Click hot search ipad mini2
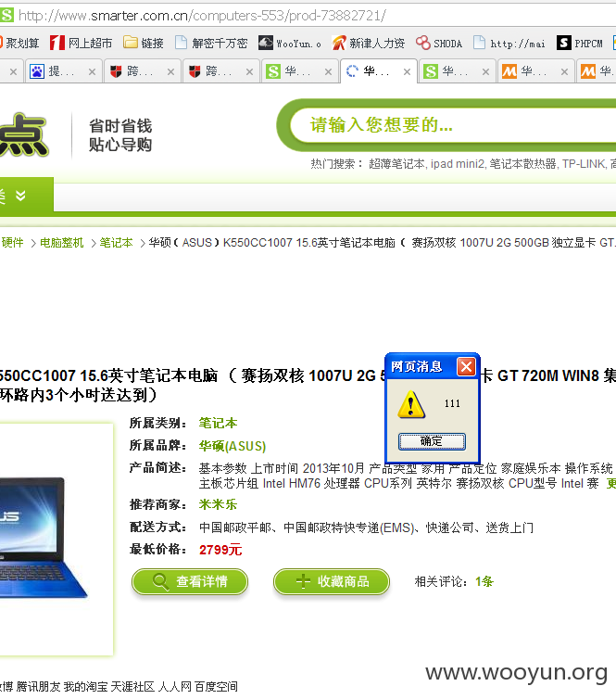 point(458,164)
